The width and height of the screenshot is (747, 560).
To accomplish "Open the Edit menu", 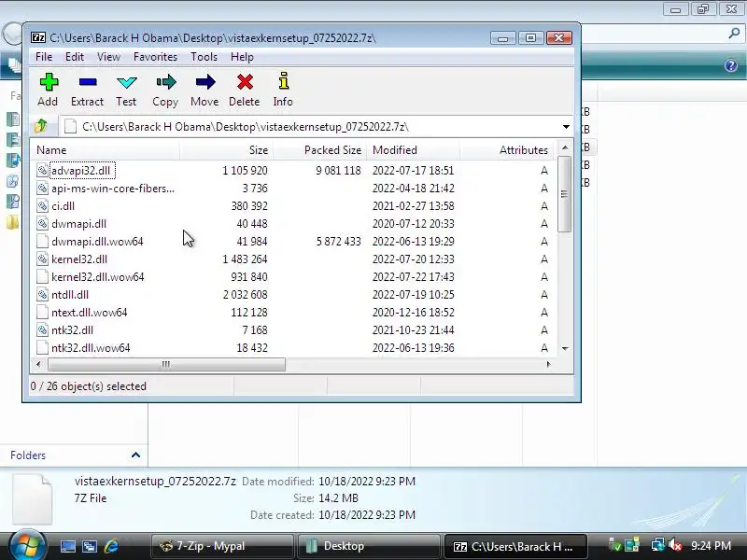I will [x=75, y=57].
